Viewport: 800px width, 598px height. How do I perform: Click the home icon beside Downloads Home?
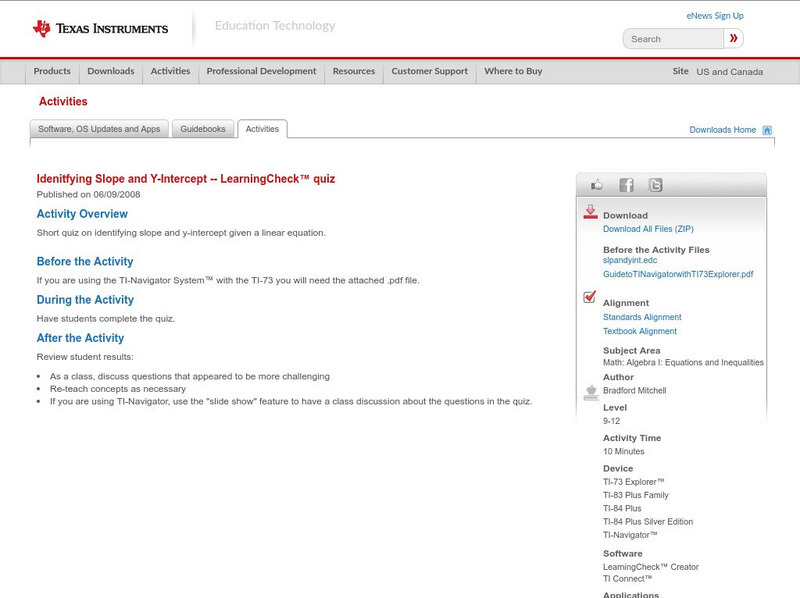click(767, 130)
